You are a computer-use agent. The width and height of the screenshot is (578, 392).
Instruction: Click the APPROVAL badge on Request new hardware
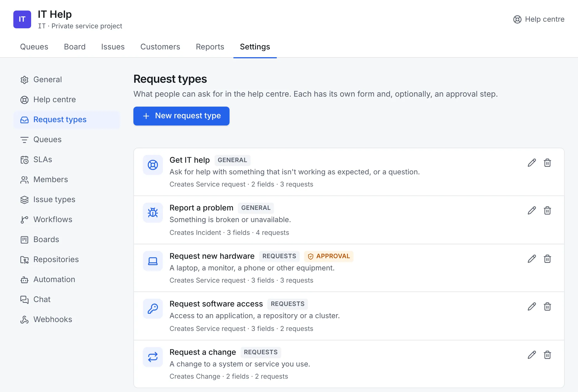[x=329, y=256]
